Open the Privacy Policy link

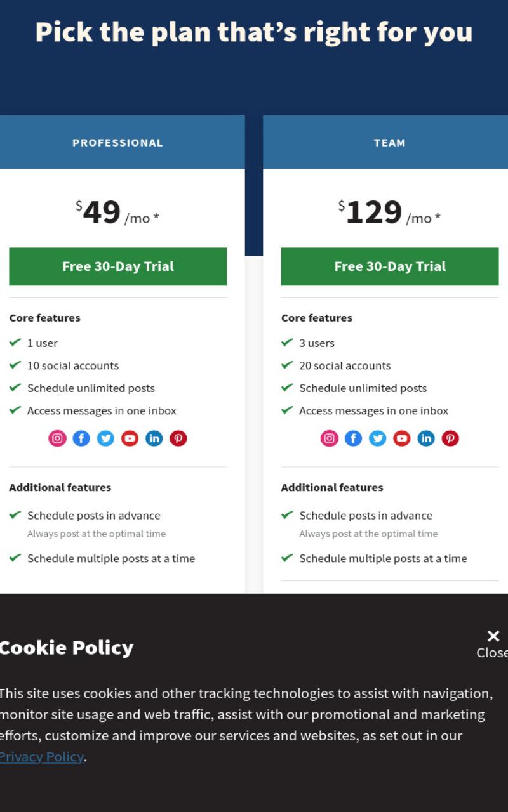42,757
